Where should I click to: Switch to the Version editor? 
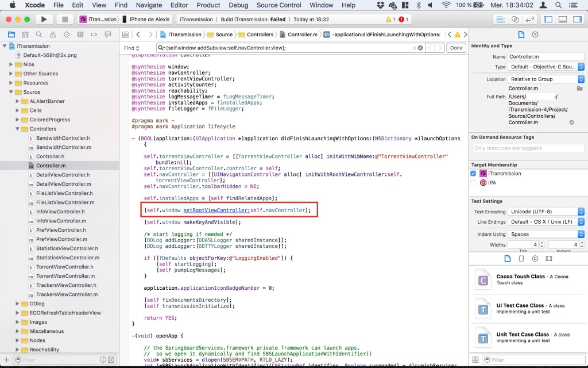pyautogui.click(x=530, y=19)
